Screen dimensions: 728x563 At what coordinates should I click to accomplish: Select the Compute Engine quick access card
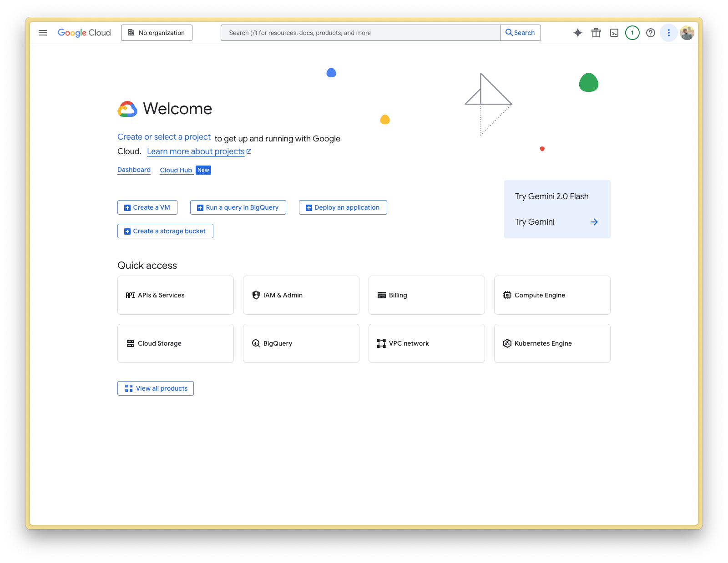(552, 295)
